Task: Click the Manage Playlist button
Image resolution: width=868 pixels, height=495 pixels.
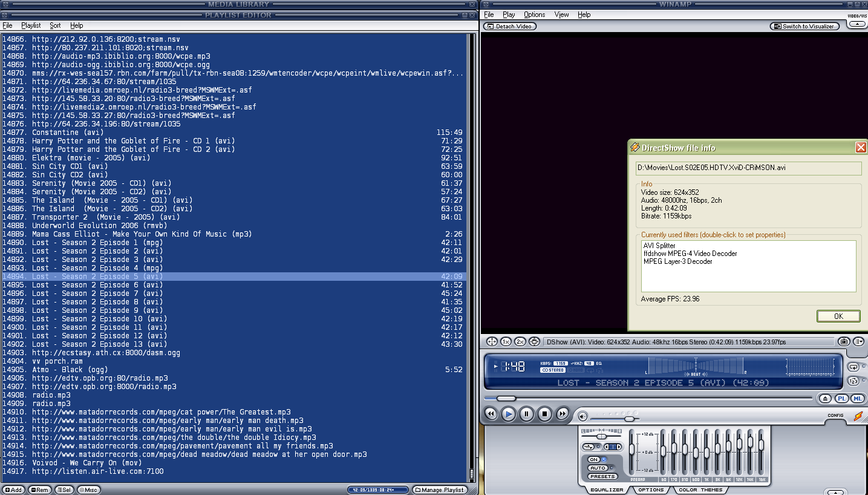Action: (x=440, y=490)
